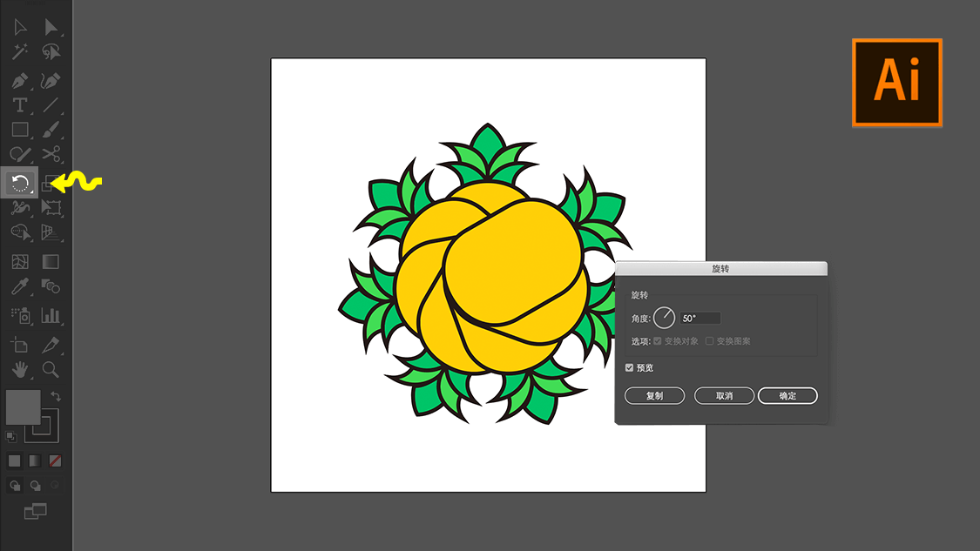980x551 pixels.
Task: Click the gray fill color swatch
Action: (23, 407)
